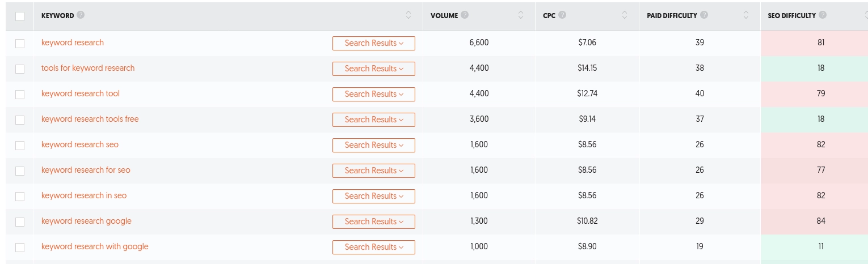This screenshot has height=264, width=868.
Task: Select paid difficulty value 39
Action: point(700,42)
